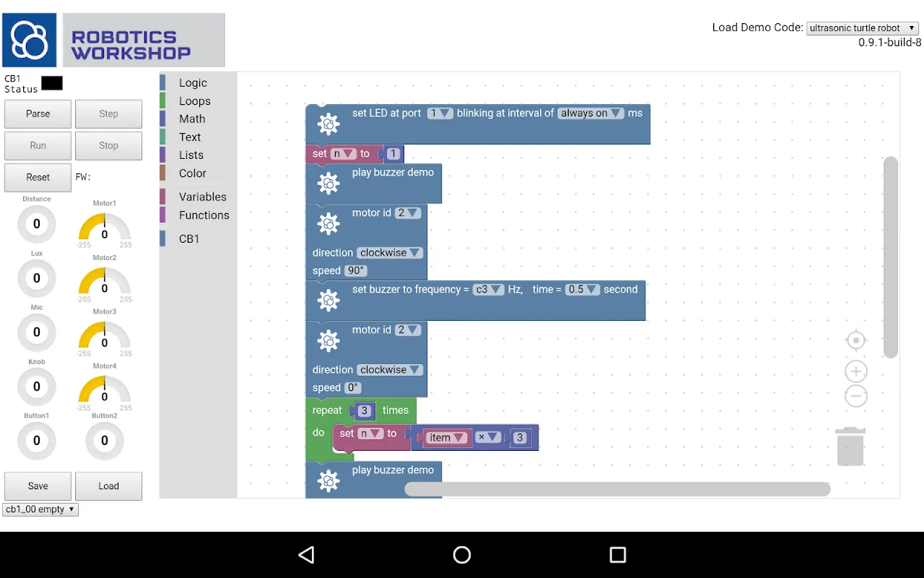Open Android recent apps button
Image resolution: width=924 pixels, height=578 pixels.
tap(618, 555)
